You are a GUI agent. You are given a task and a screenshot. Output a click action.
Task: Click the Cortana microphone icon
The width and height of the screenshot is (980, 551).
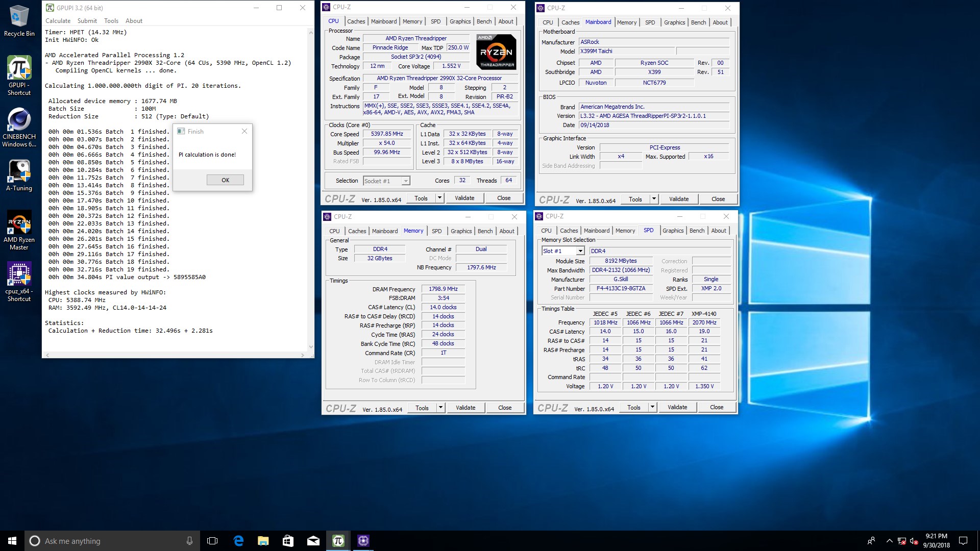[x=189, y=541]
